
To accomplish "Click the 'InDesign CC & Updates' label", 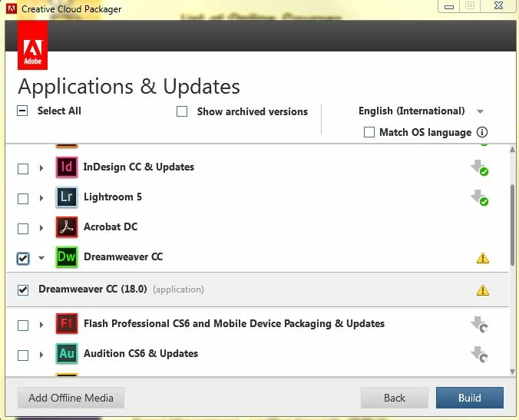I will click(139, 167).
